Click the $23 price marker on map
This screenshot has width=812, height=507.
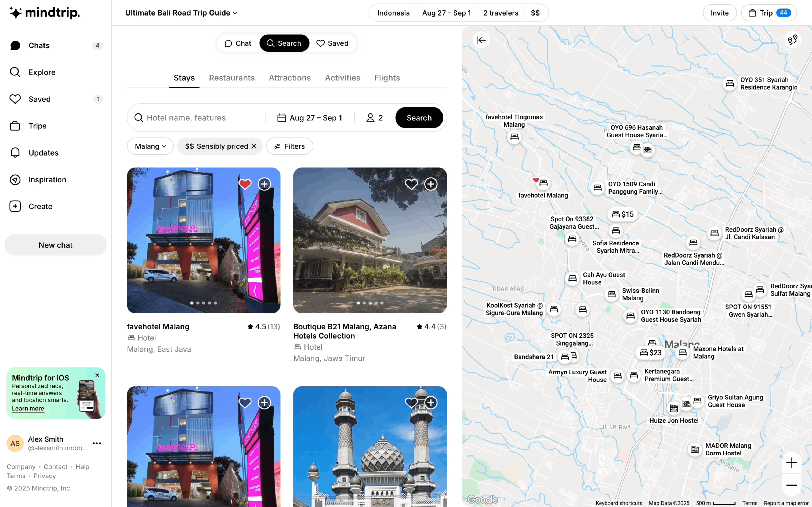(x=651, y=353)
